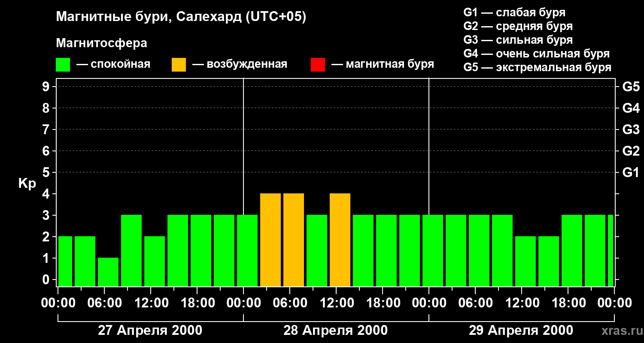Click the 12:00 Kp 2 bar on 29 Апреля
Viewport: 644px width, 343px height.
point(526,261)
